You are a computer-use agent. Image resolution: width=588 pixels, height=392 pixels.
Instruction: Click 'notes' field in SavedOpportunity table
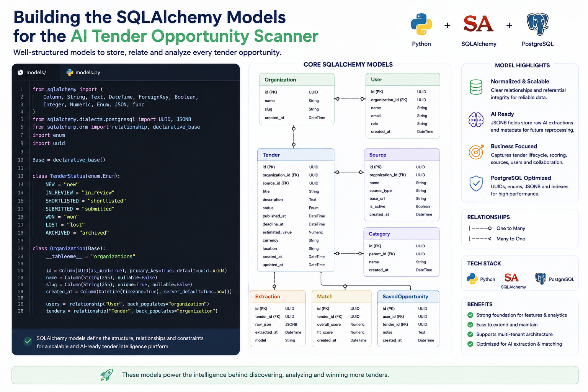click(x=387, y=332)
